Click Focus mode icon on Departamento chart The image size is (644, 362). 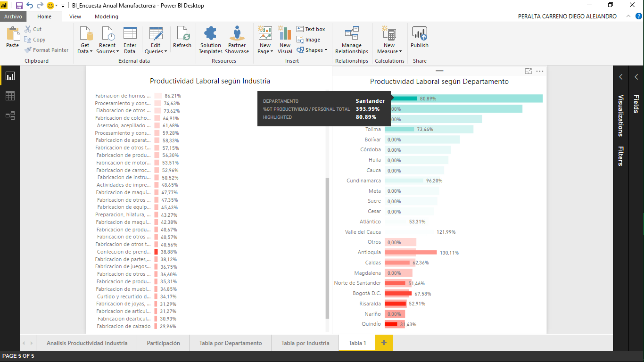point(528,71)
